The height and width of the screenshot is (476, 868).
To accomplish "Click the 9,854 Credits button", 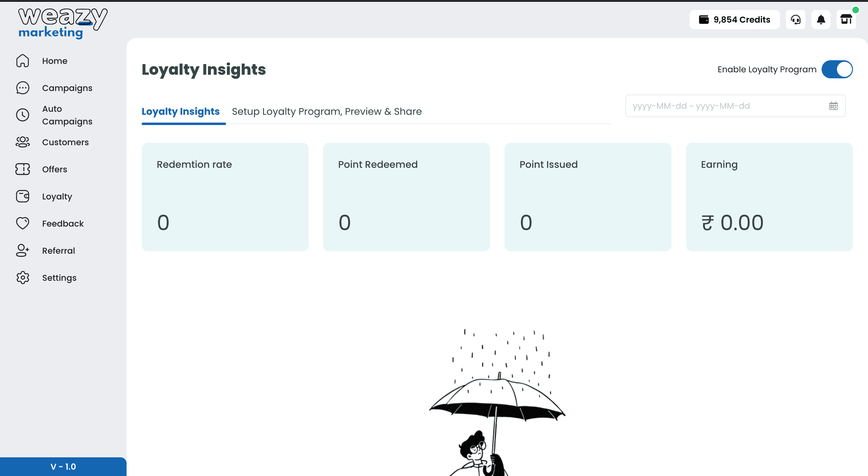I will [734, 20].
